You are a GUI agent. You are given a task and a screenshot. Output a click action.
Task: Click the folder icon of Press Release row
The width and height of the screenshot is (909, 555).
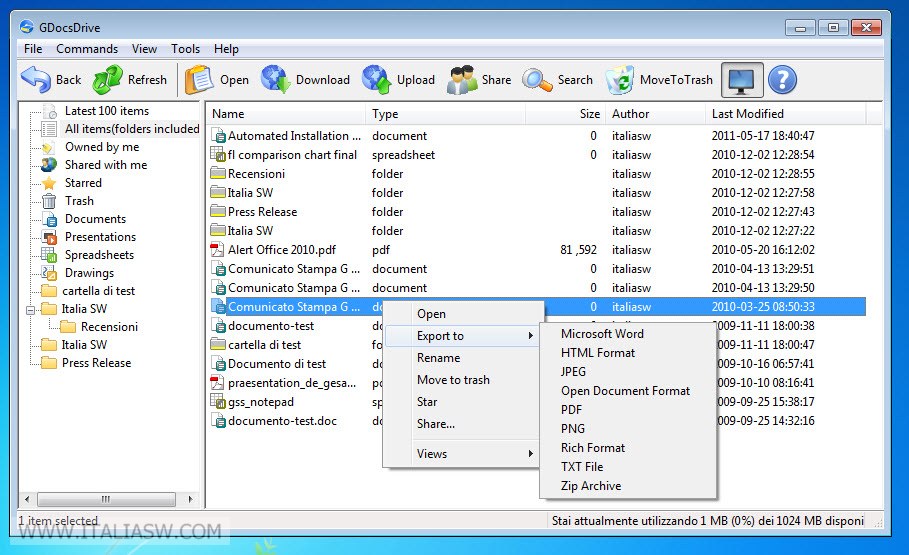click(x=218, y=211)
